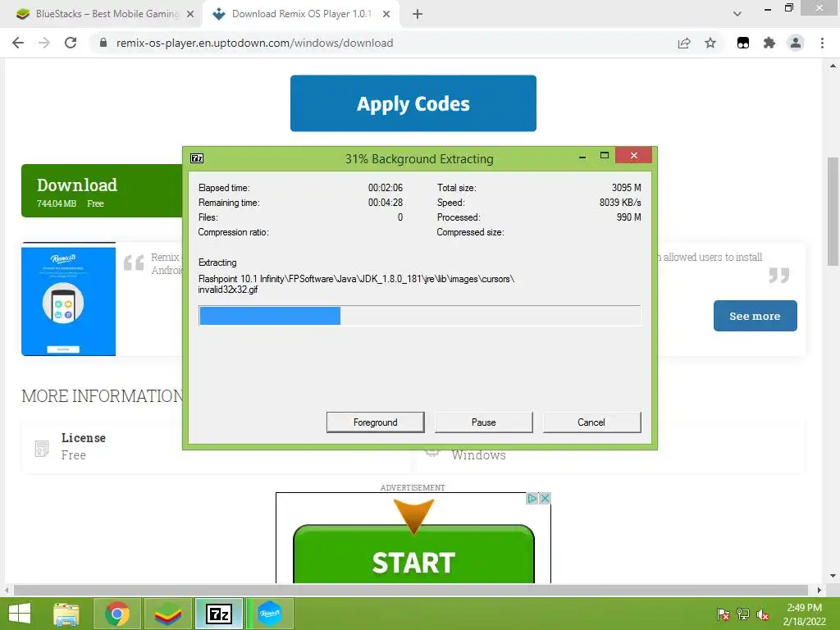This screenshot has width=840, height=630.
Task: Click the horizontal scroll right arrow
Action: point(819,590)
